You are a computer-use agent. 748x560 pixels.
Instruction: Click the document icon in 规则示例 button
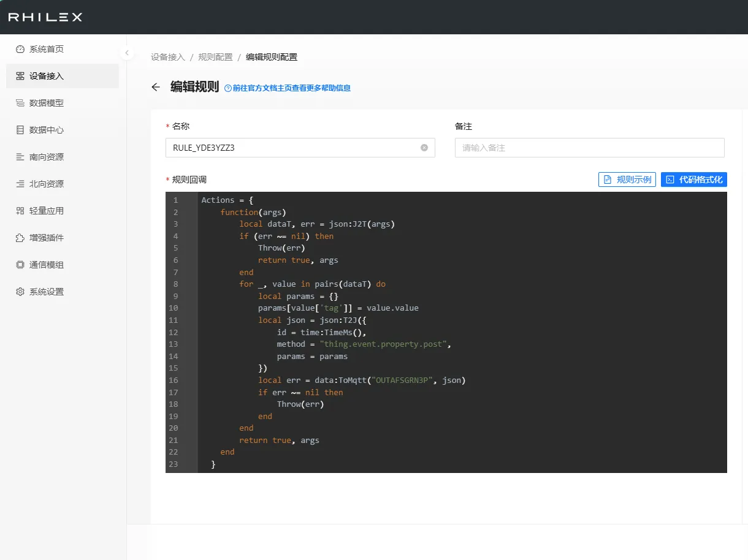click(608, 180)
